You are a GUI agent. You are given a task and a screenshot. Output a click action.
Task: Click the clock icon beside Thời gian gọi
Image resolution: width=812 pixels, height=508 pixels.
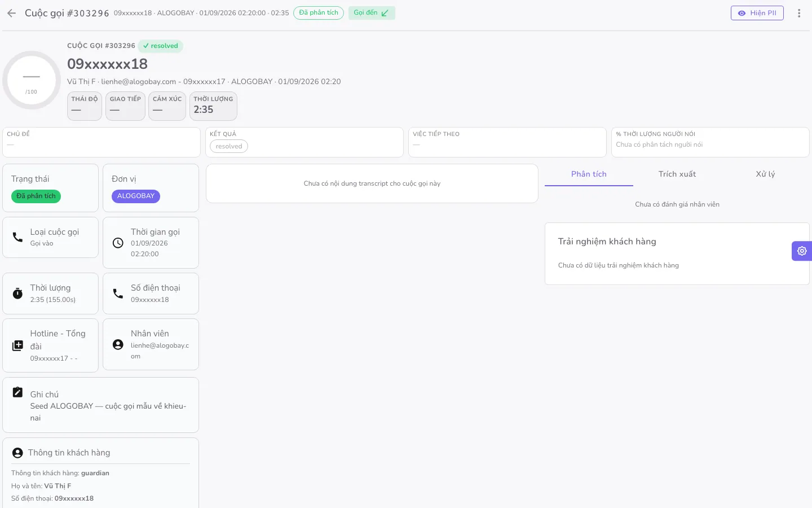[118, 243]
